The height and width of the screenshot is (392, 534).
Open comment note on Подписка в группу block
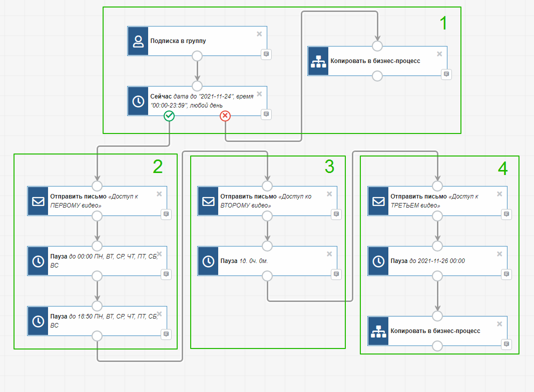pos(266,54)
